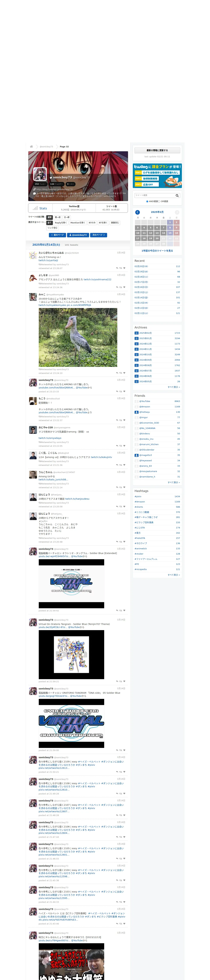Open 1年前の今日のツイートを見る link
Image resolution: width=210 pixels, height=980 pixels.
[x=157, y=251]
